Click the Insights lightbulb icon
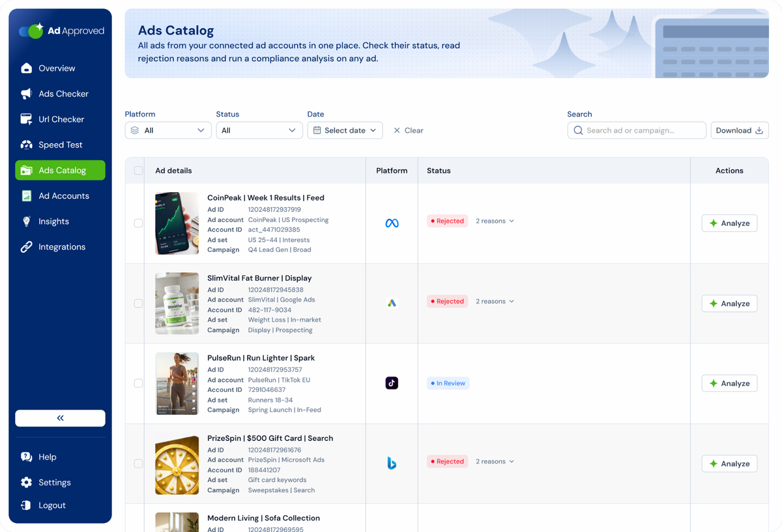Image resolution: width=782 pixels, height=532 pixels. click(26, 221)
